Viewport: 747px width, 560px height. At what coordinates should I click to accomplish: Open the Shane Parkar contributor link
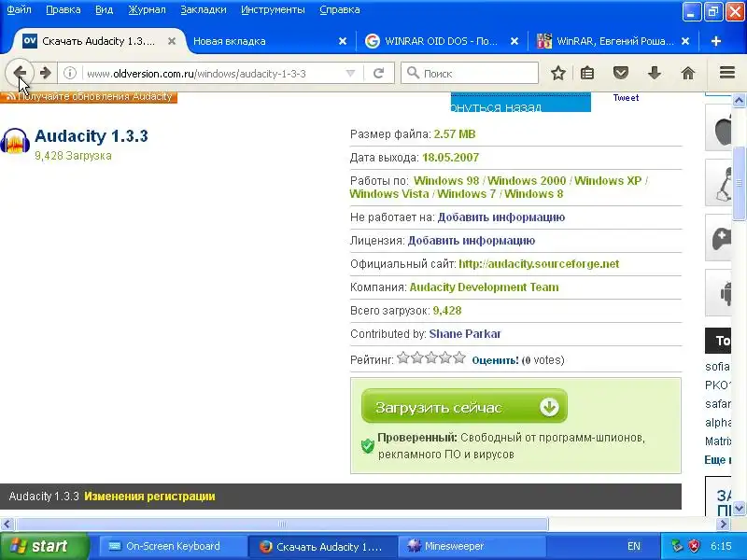click(x=465, y=334)
